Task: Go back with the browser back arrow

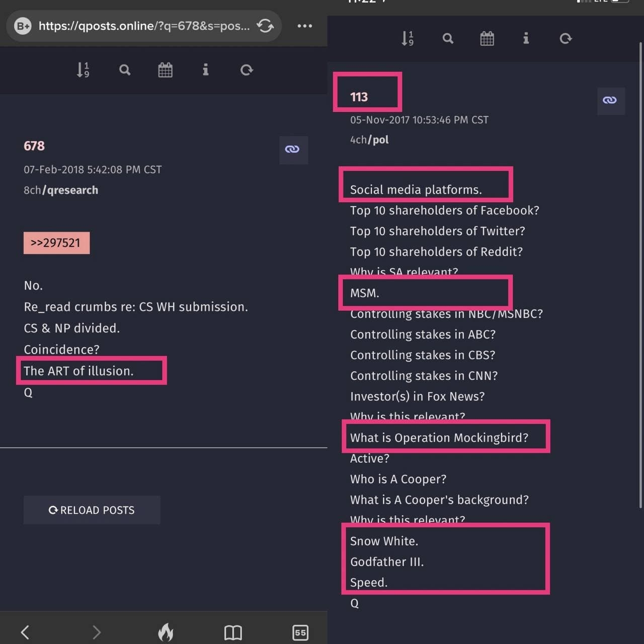Action: (x=25, y=632)
